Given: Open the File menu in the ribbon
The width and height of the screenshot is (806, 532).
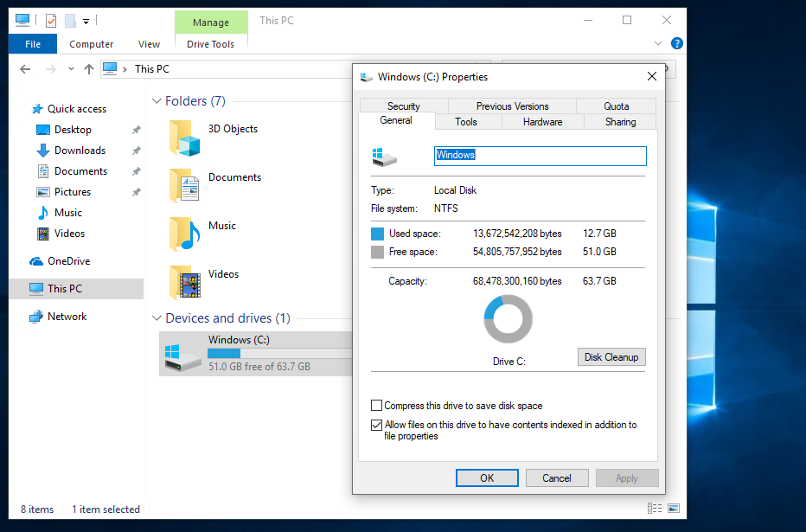Looking at the screenshot, I should point(33,44).
